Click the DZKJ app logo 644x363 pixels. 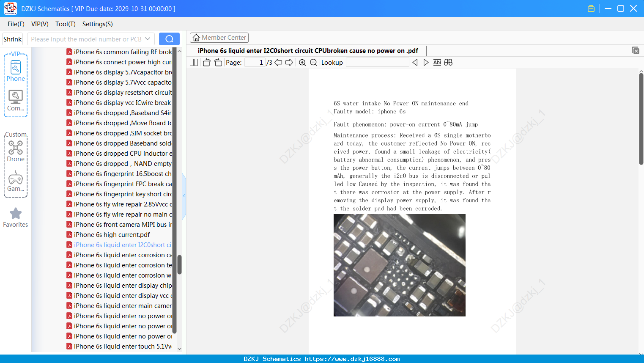[10, 8]
